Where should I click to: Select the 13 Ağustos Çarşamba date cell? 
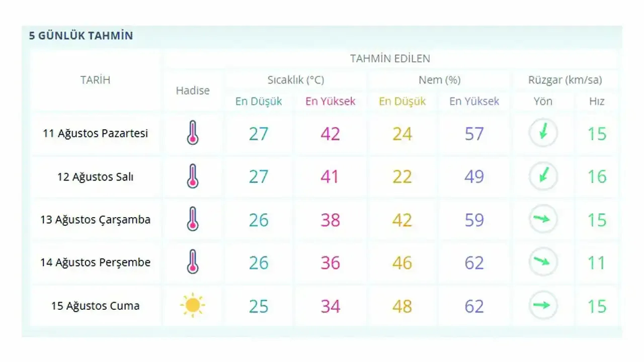pyautogui.click(x=95, y=220)
